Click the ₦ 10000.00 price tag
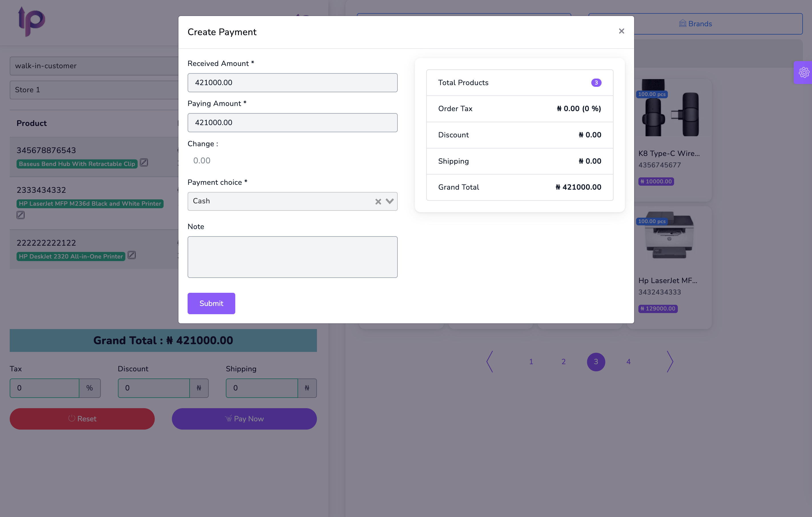The image size is (812, 517). coord(656,181)
